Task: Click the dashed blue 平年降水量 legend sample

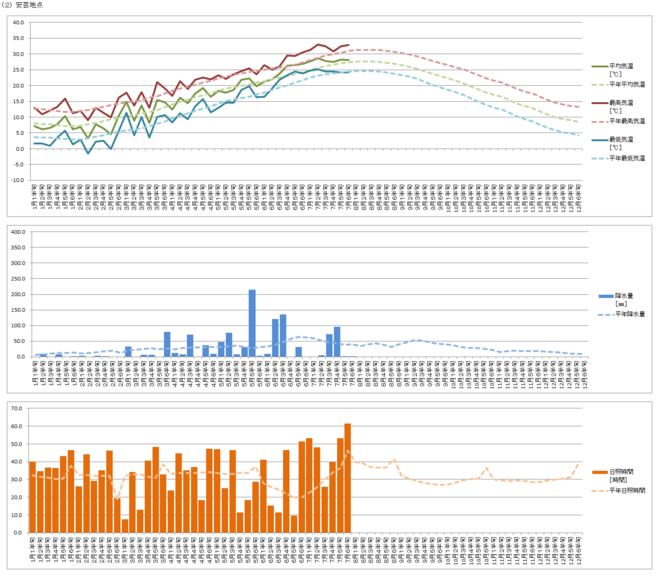Action: click(x=606, y=314)
